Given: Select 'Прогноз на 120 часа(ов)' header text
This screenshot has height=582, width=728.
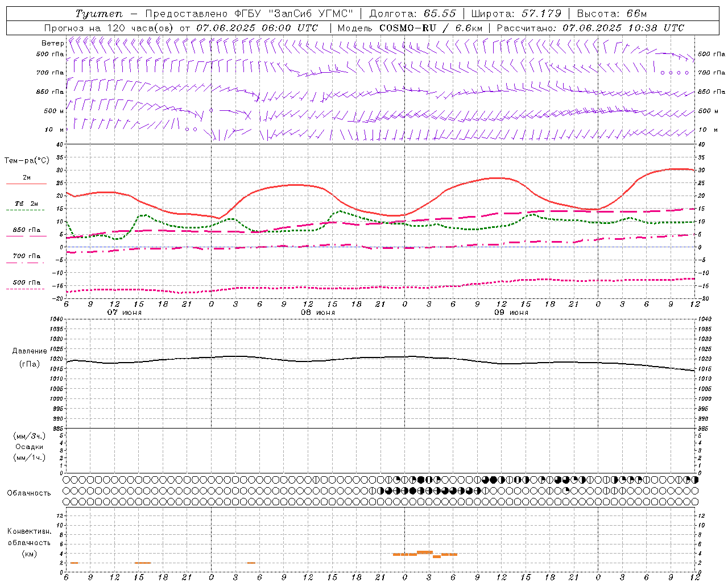Looking at the screenshot, I should (x=109, y=28).
